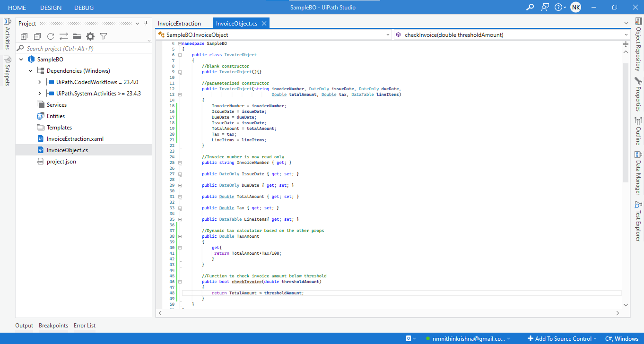The image size is (644, 344).
Task: Open the Help question mark menu
Action: pos(560,7)
